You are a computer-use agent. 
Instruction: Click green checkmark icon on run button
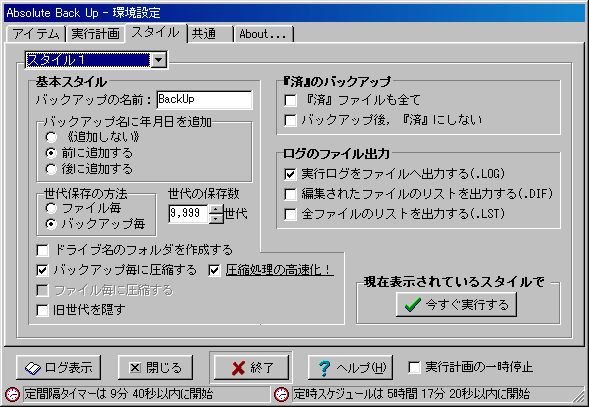coord(413,304)
